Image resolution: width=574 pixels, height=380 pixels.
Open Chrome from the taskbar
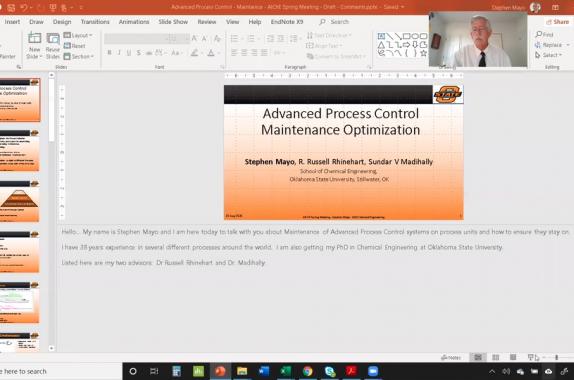point(308,371)
